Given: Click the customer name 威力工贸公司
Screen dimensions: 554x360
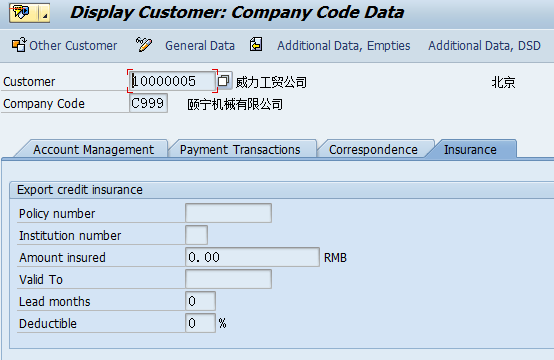Looking at the screenshot, I should click(x=271, y=82).
